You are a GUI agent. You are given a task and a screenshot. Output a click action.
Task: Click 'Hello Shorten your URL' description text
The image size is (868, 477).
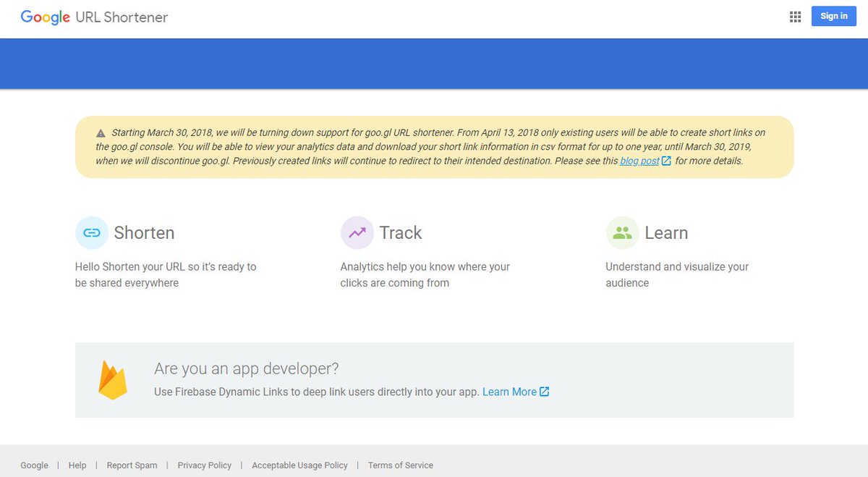coord(166,275)
